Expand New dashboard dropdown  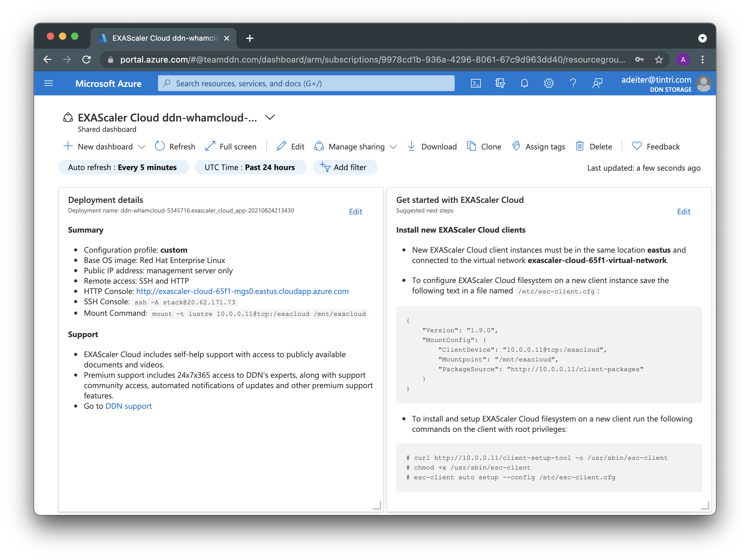pos(142,147)
